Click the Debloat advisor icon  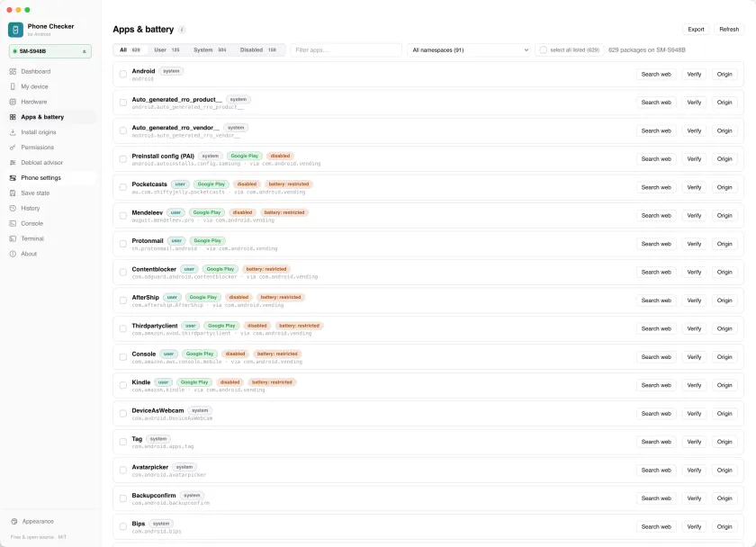pos(13,163)
